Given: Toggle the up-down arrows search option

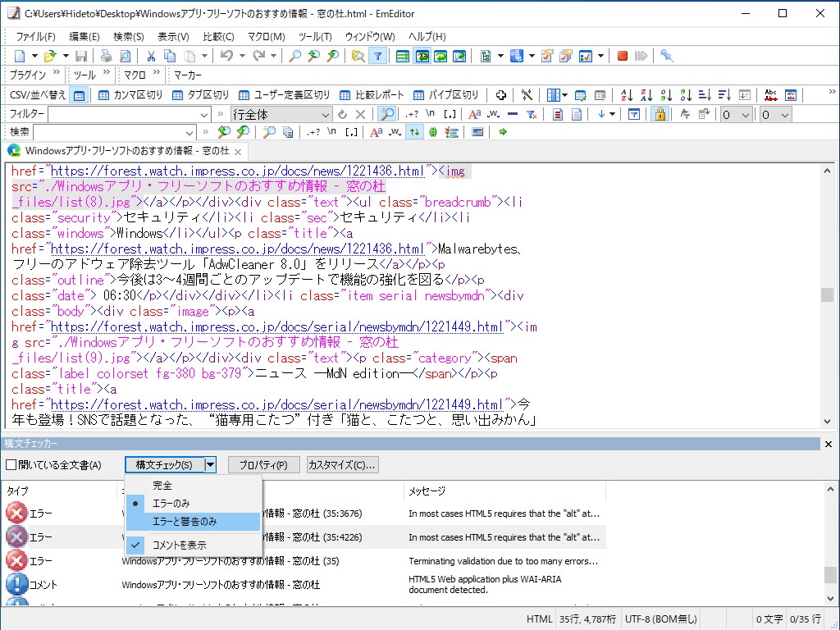Looking at the screenshot, I should tap(414, 132).
